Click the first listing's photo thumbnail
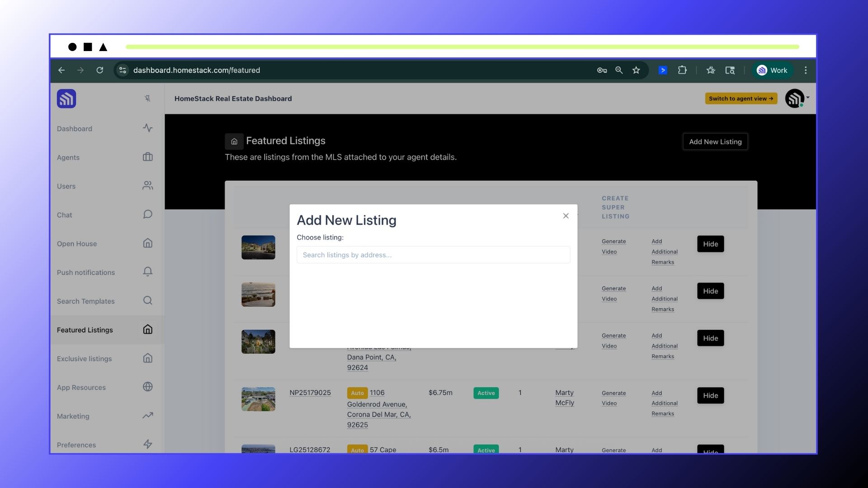Image resolution: width=868 pixels, height=488 pixels. tap(258, 247)
